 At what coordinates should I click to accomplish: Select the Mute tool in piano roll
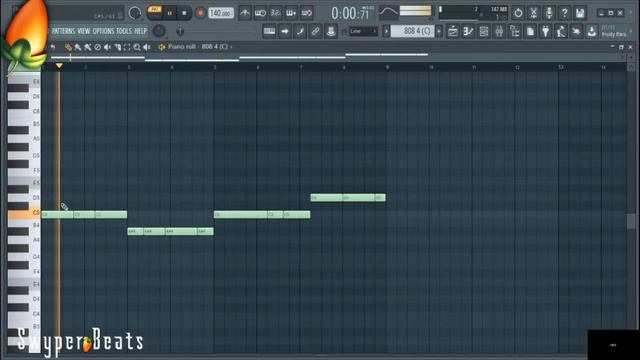[x=107, y=47]
